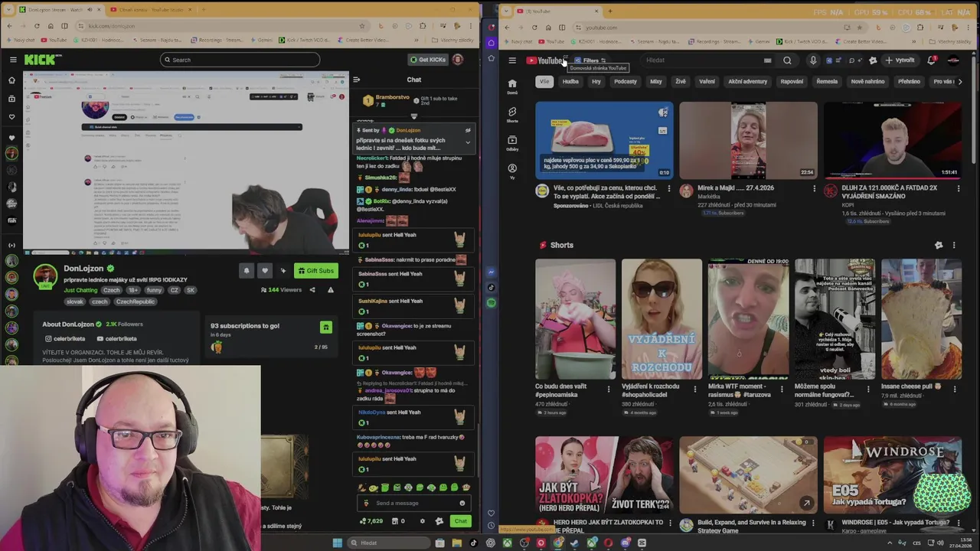Click the Get KICKs button
980x551 pixels.
coord(427,60)
